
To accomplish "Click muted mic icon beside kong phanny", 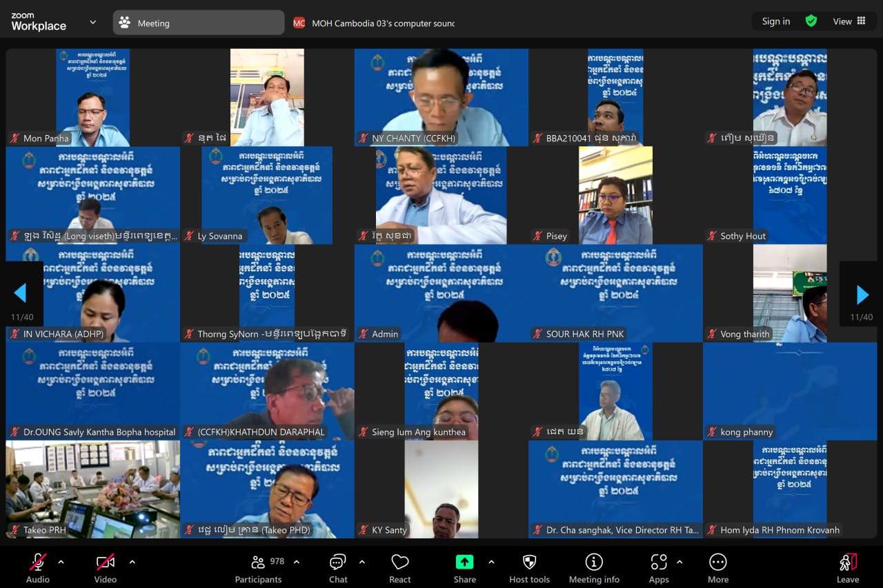I will 711,432.
